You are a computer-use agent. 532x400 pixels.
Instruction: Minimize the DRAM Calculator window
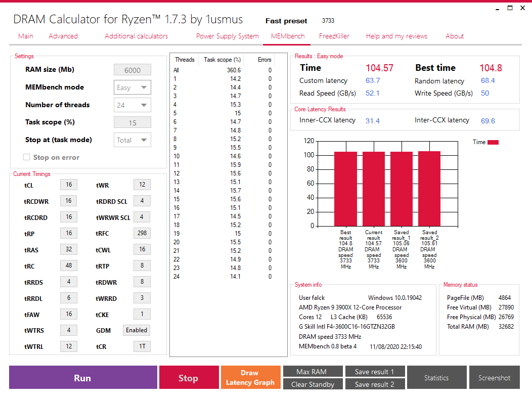point(498,8)
